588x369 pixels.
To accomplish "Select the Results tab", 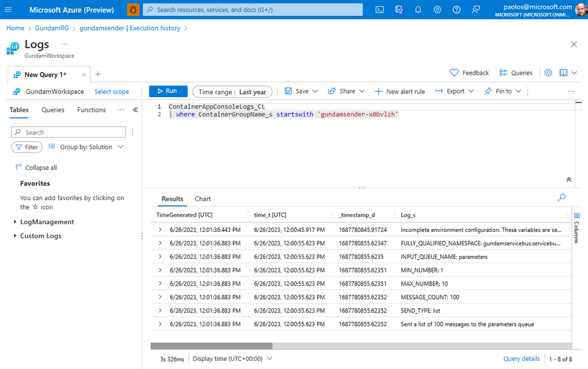I will point(172,199).
